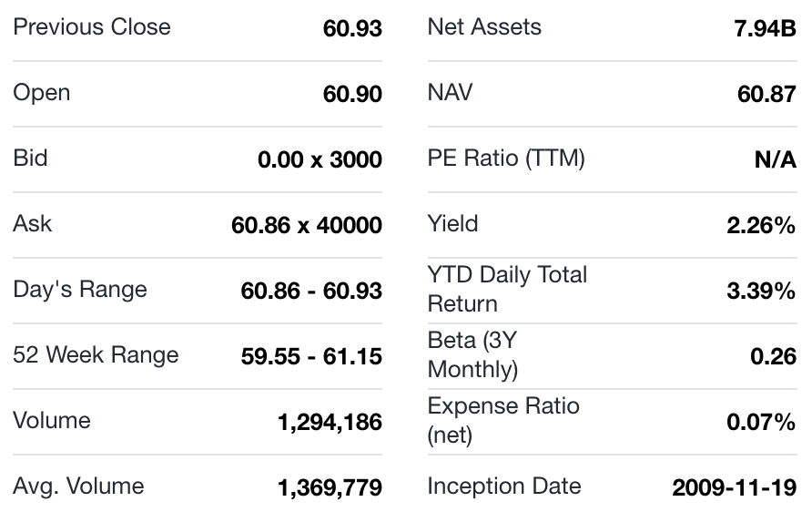Click the Yield value 2.26%

tap(761, 226)
